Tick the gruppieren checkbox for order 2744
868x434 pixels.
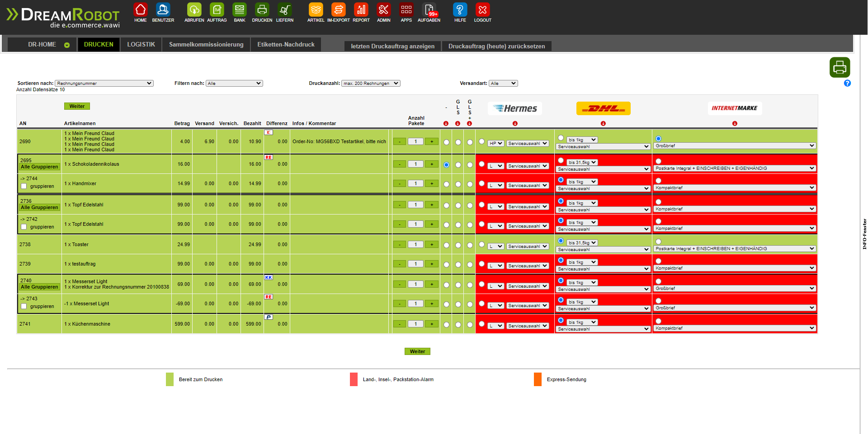[24, 186]
